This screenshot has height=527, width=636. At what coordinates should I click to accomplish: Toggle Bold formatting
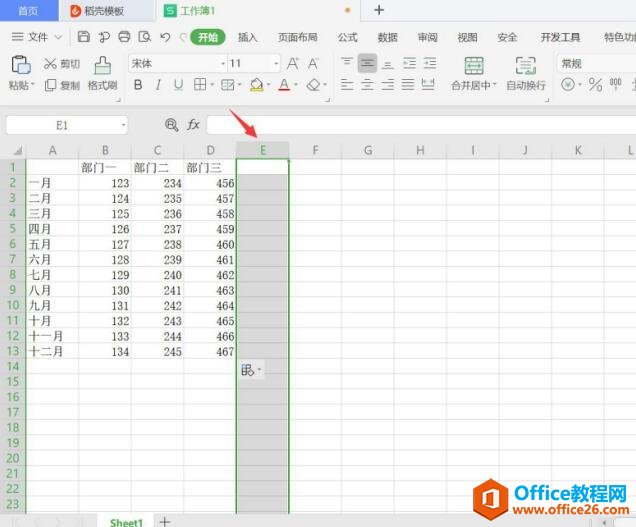[138, 84]
